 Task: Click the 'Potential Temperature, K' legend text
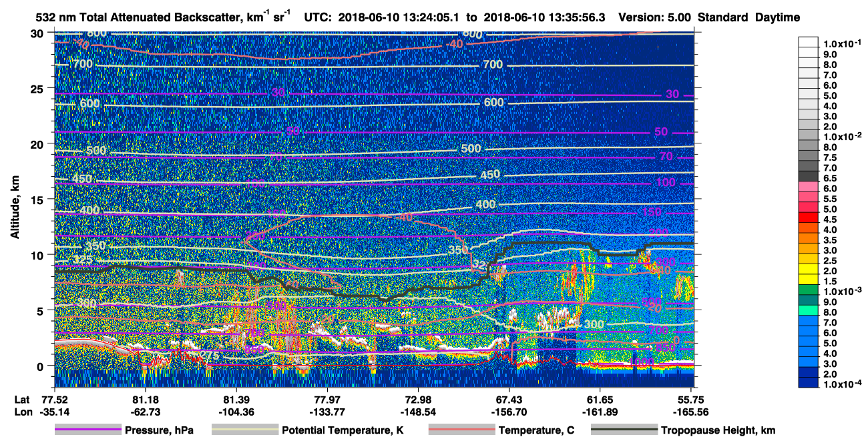coord(343,431)
